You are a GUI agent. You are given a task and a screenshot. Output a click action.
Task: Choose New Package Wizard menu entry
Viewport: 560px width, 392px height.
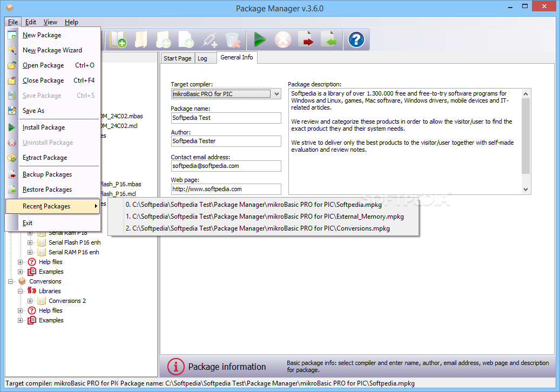tap(53, 50)
